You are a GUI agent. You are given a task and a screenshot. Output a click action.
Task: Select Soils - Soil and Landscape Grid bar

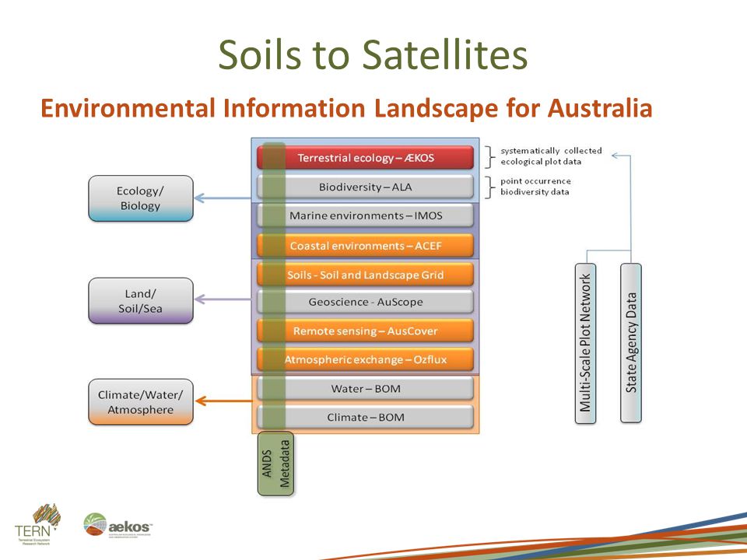[366, 275]
